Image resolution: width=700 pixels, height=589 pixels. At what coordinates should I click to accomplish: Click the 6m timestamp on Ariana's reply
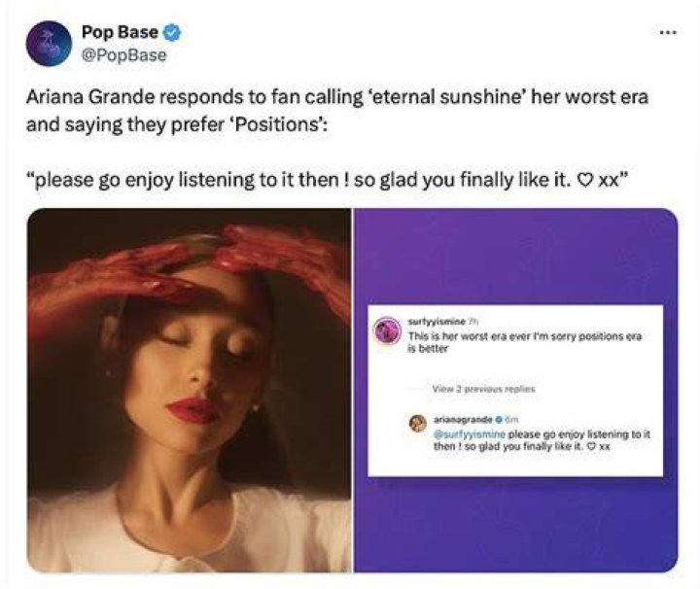click(x=510, y=420)
